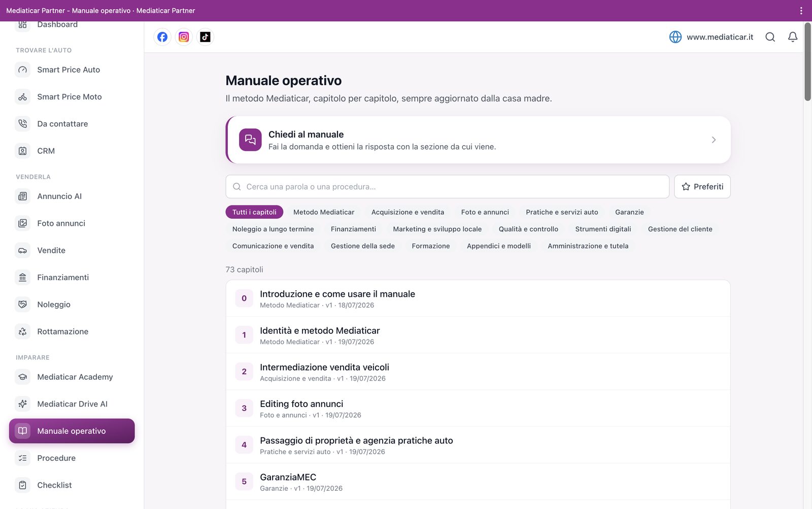Open the TikTok social icon
Viewport: 812px width, 509px height.
205,37
